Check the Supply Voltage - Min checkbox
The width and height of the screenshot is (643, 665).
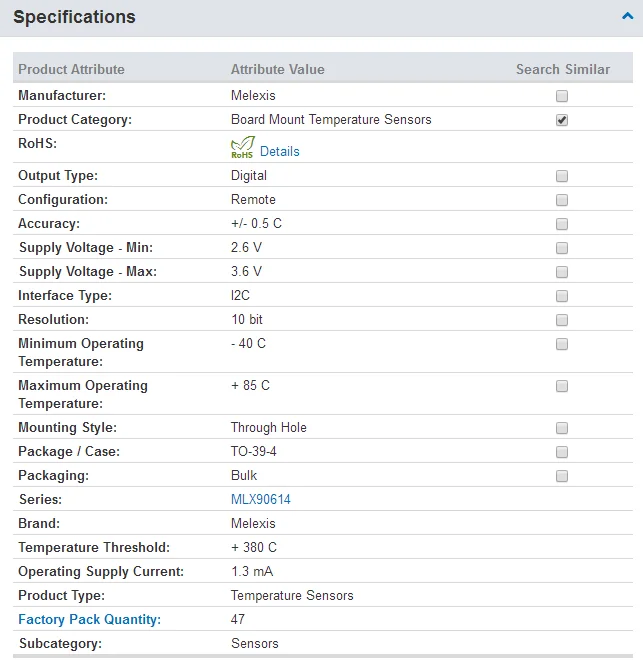coord(562,248)
